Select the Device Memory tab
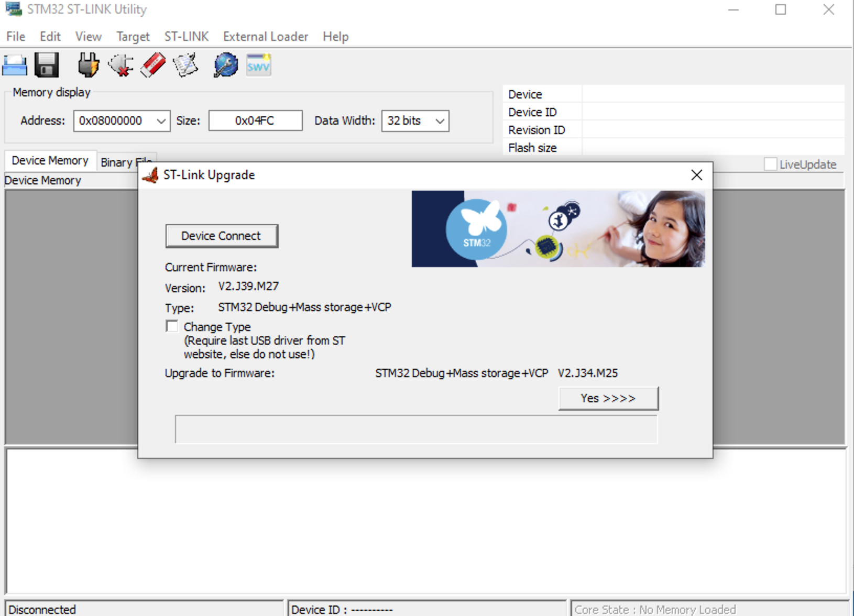Viewport: 854px width, 616px height. 50,160
